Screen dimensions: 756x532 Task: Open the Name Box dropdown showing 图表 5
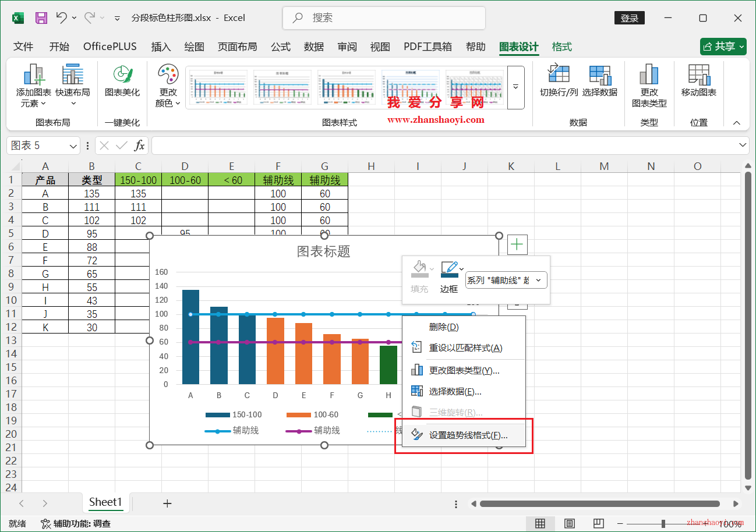(72, 145)
